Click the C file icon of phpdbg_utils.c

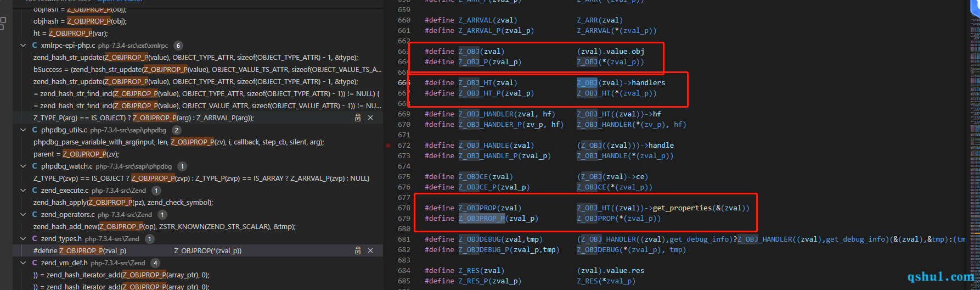[35, 130]
